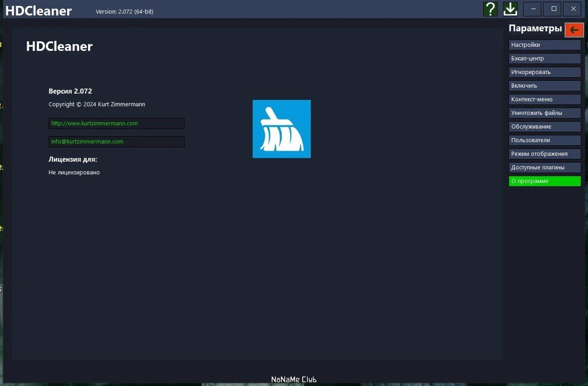
Task: Open the Бэкап-центр section
Action: pyautogui.click(x=545, y=58)
